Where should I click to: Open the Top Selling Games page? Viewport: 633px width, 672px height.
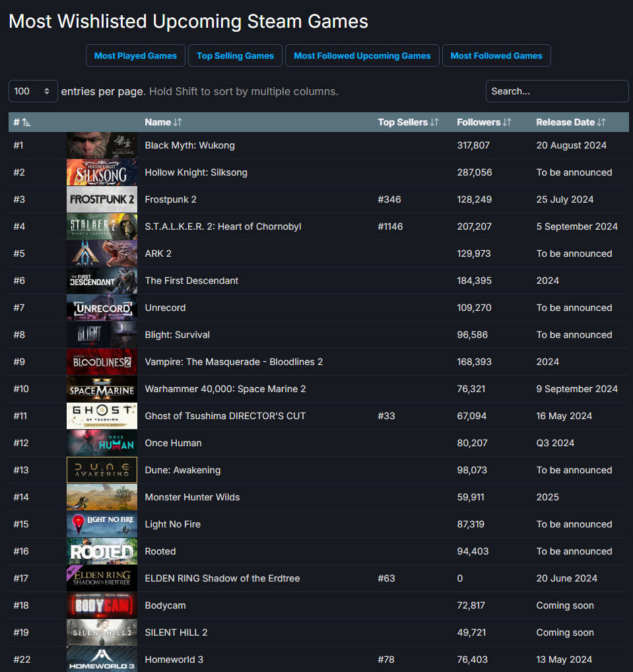pos(235,55)
